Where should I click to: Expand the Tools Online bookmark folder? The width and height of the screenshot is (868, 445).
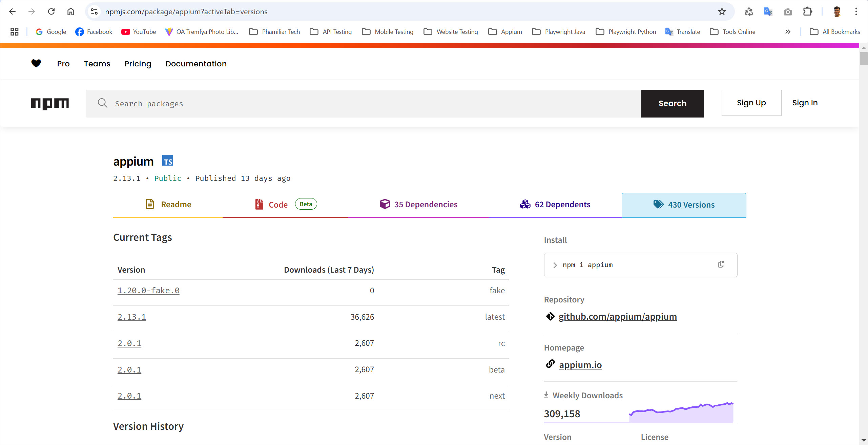pyautogui.click(x=732, y=31)
